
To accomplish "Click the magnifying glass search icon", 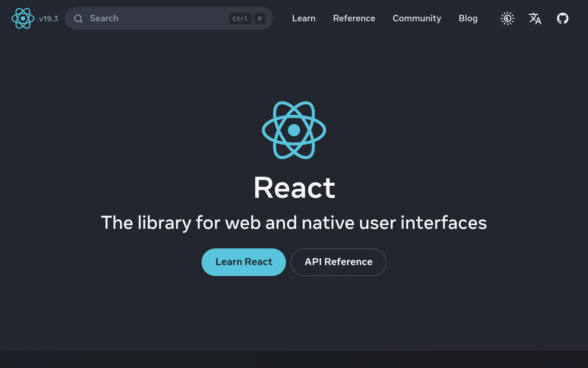I will click(78, 19).
